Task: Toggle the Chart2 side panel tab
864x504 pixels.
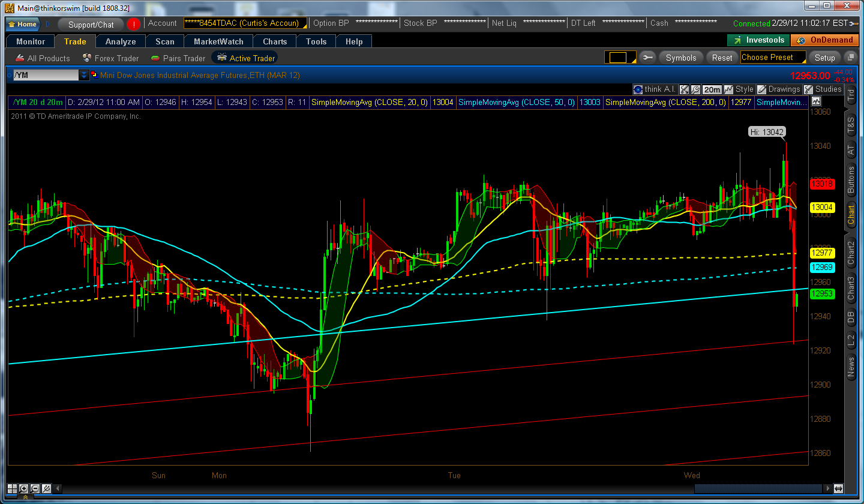Action: [851, 254]
